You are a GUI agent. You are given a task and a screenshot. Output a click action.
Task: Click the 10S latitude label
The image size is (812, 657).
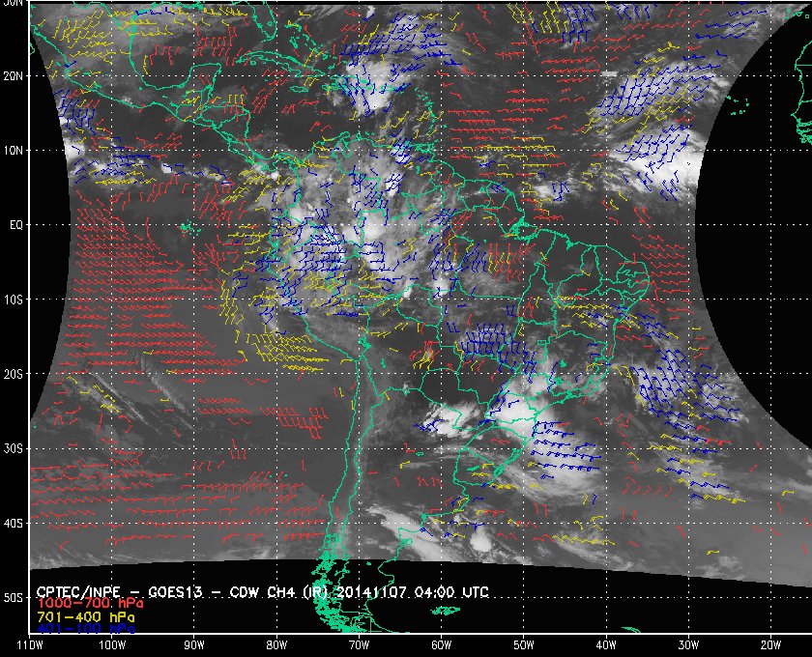[14, 300]
